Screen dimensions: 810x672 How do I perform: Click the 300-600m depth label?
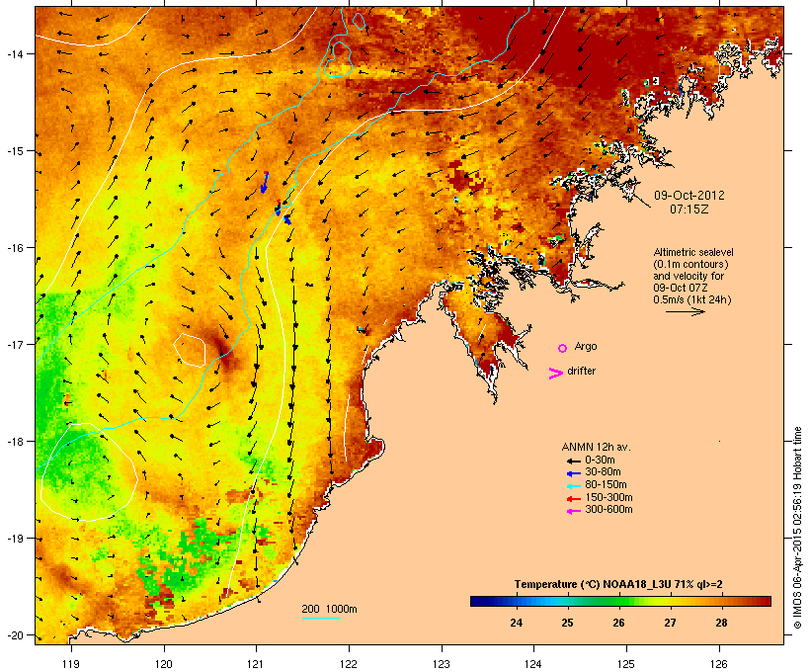coord(608,509)
